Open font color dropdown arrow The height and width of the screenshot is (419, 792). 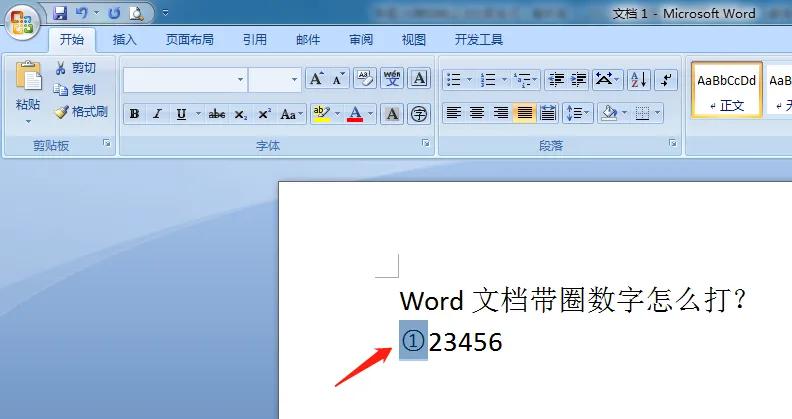[x=371, y=114]
